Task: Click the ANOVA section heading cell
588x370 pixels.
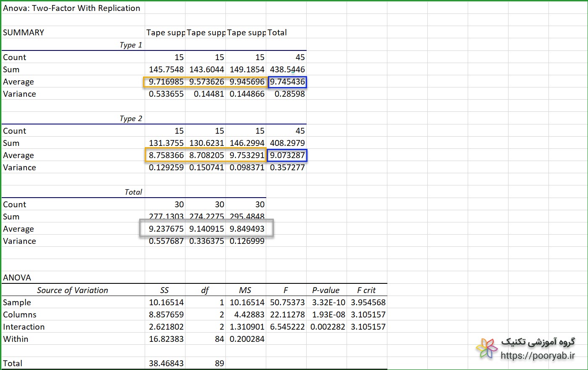Action: click(17, 278)
